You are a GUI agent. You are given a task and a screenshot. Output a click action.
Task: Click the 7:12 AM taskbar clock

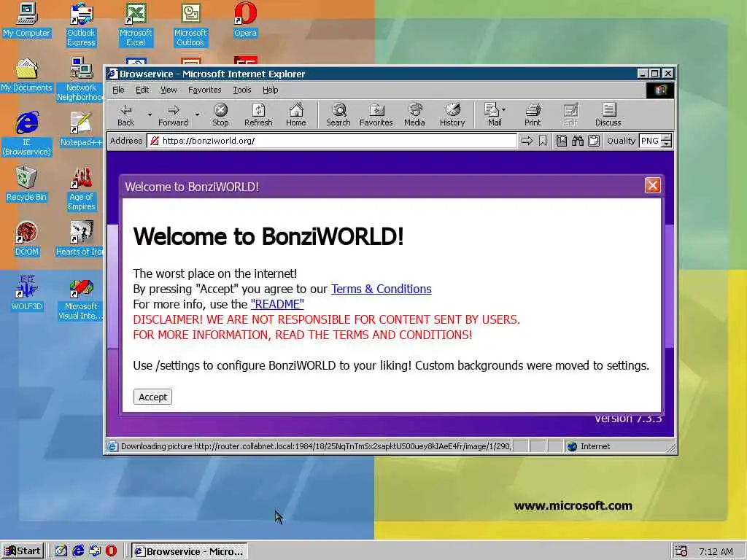[716, 551]
